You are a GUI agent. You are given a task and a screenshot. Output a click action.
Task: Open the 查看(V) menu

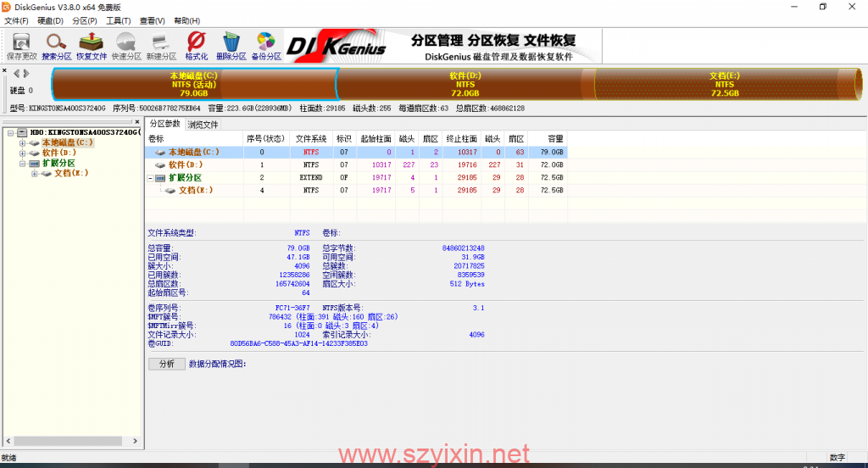click(153, 20)
